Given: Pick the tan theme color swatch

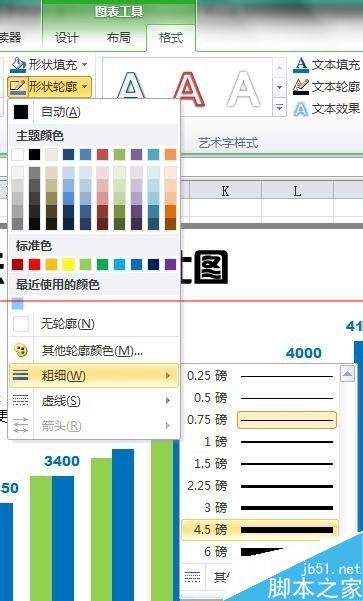Looking at the screenshot, I should point(52,154).
